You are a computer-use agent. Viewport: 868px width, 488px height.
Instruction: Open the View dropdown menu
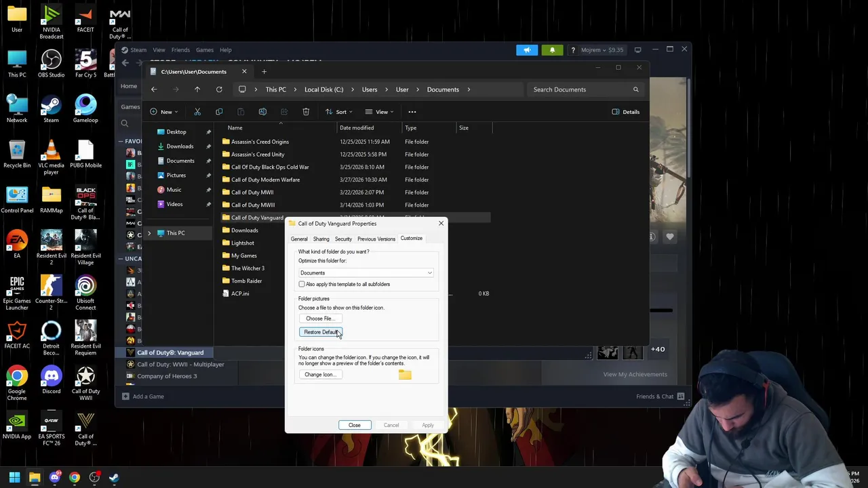pyautogui.click(x=380, y=112)
